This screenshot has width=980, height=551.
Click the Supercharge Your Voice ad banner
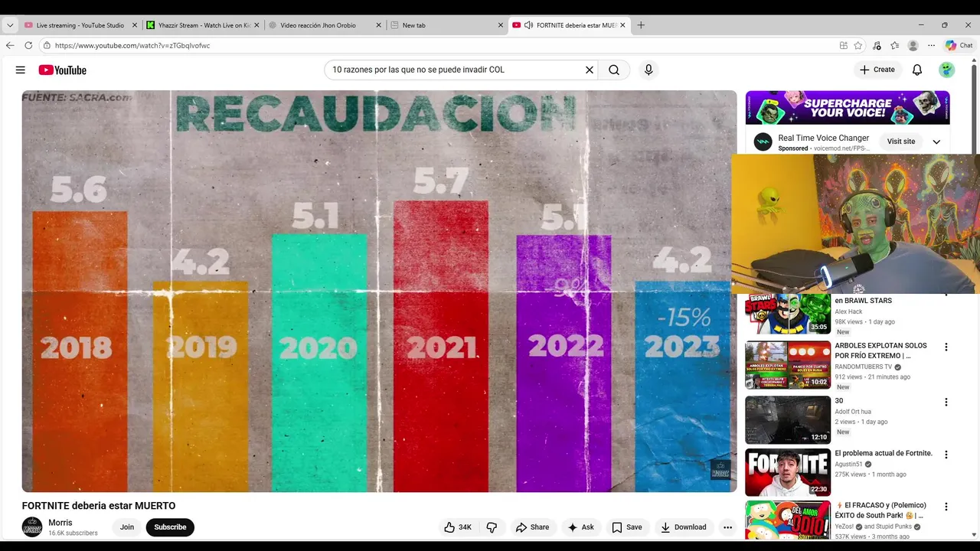[x=848, y=108]
